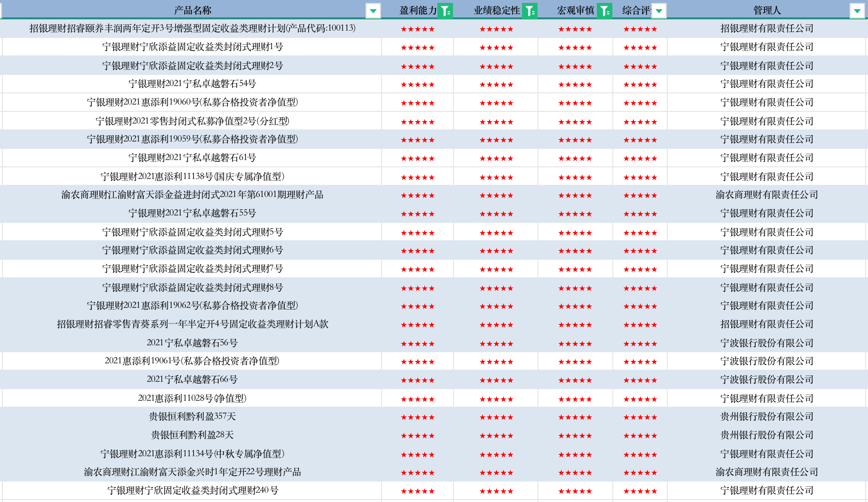
Task: Select the 业绩稳定性 header text
Action: pyautogui.click(x=497, y=10)
